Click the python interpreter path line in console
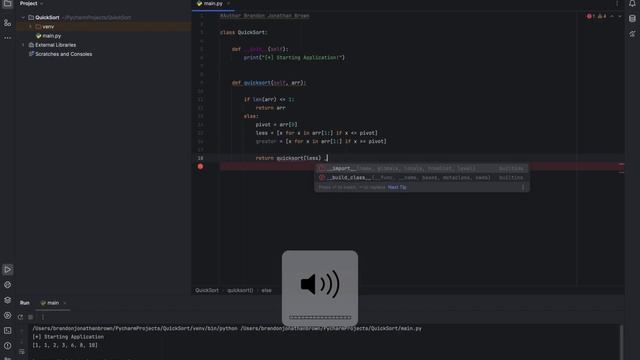 (227, 328)
